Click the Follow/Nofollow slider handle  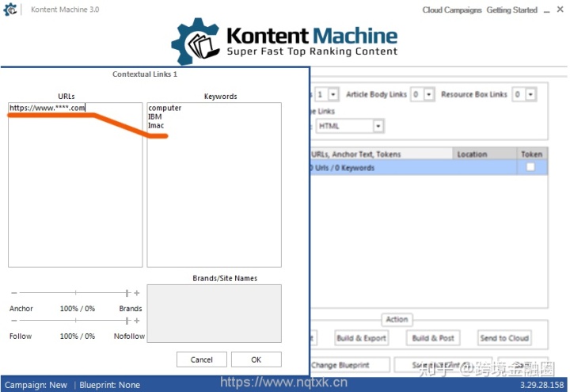point(127,321)
